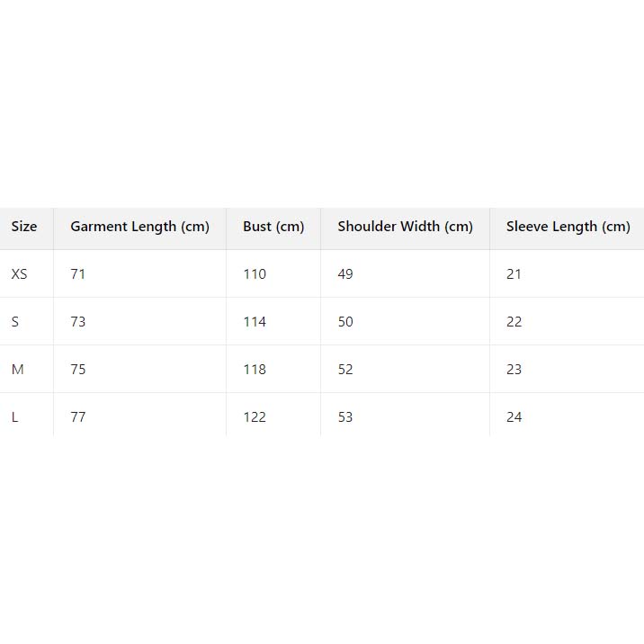Select the L size cell

pos(14,417)
